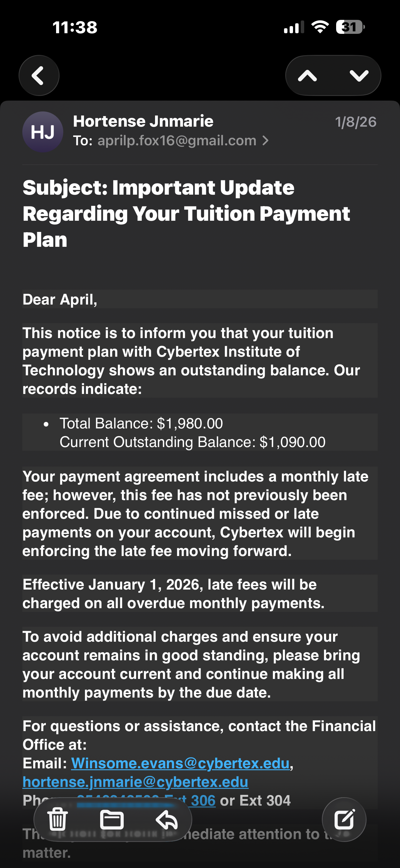400x868 pixels.
Task: Move message using the folder icon
Action: coord(112,820)
